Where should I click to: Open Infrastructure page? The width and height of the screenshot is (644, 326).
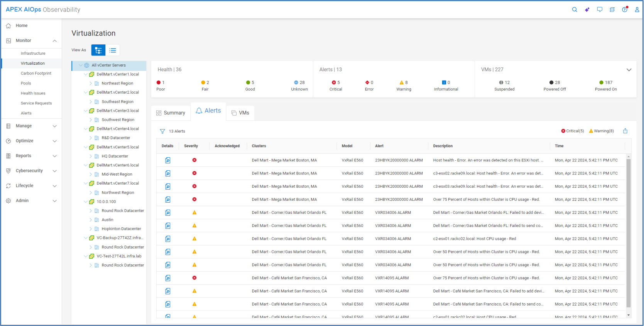pyautogui.click(x=33, y=54)
